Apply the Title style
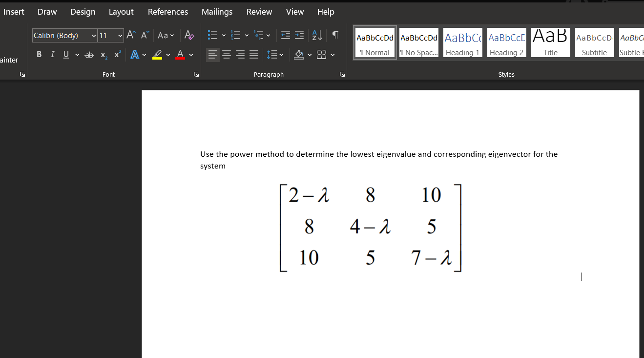The image size is (644, 358). [x=550, y=42]
